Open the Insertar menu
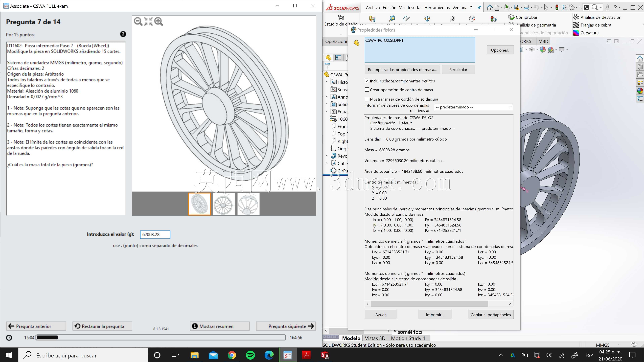Screen dimensions: 644x362 click(x=415, y=8)
